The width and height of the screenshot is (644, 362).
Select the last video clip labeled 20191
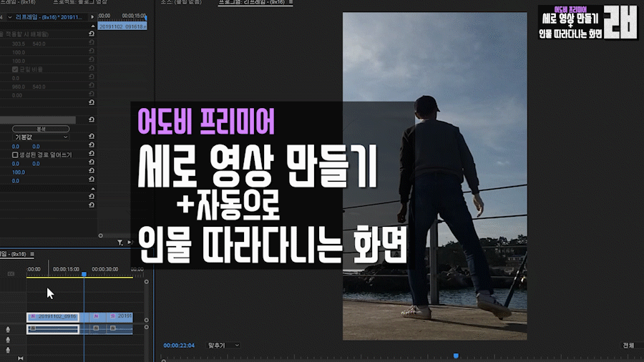[x=120, y=316]
